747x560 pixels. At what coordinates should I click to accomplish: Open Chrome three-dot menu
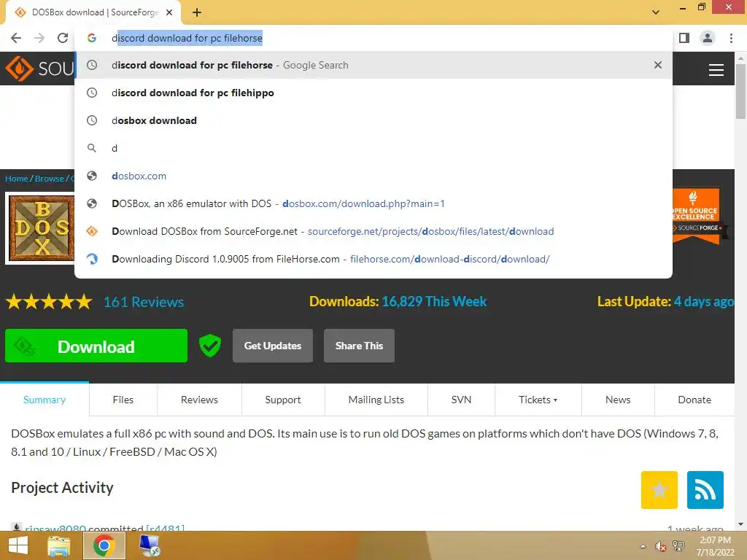pos(731,38)
